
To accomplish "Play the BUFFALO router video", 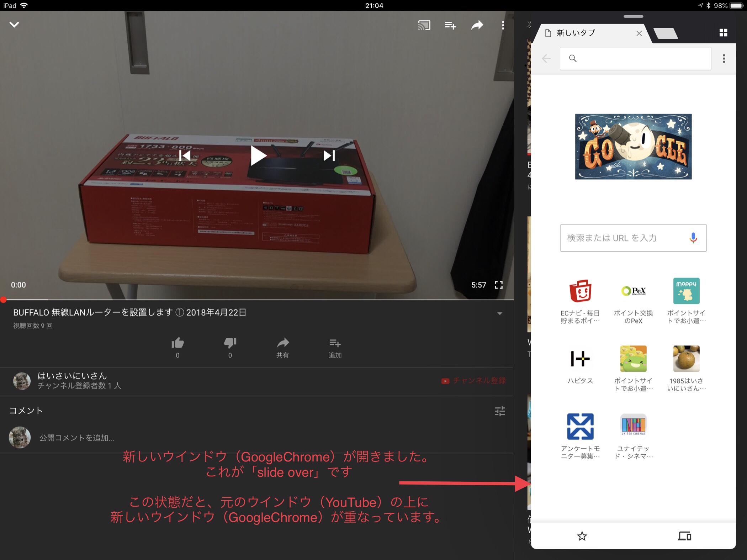I will click(x=259, y=155).
